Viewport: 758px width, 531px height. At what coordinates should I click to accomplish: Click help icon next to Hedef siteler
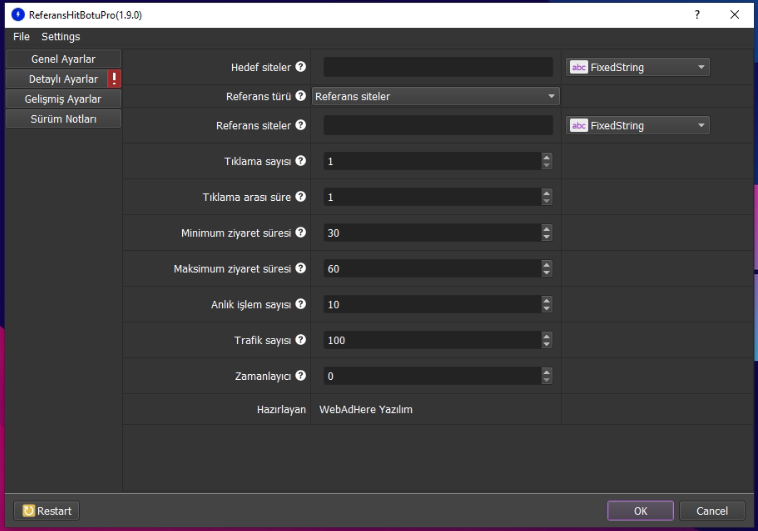(x=301, y=68)
